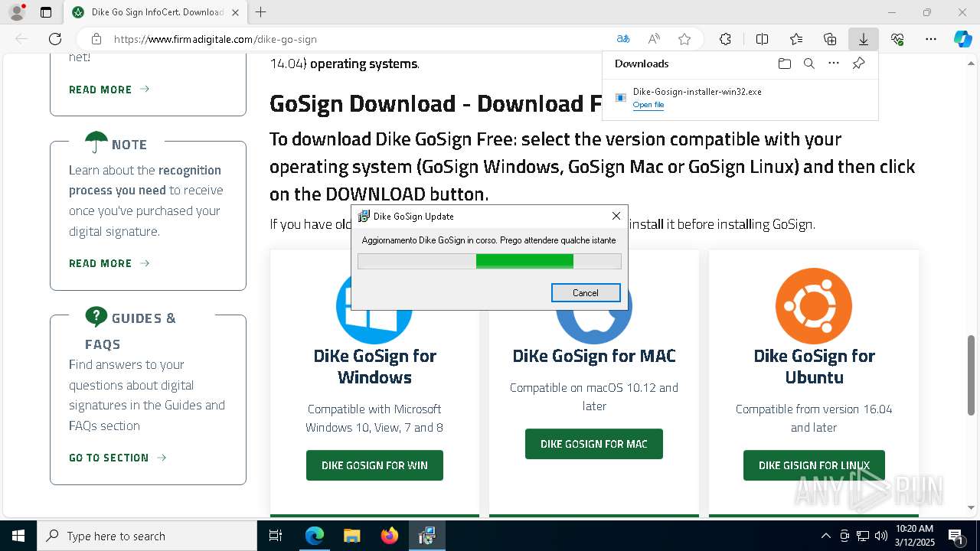Refresh the page

[x=55, y=39]
